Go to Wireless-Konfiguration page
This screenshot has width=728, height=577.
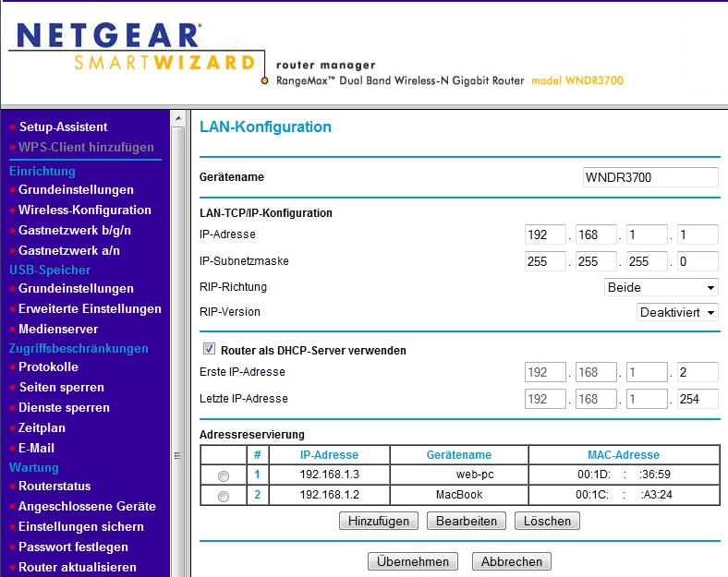point(84,210)
